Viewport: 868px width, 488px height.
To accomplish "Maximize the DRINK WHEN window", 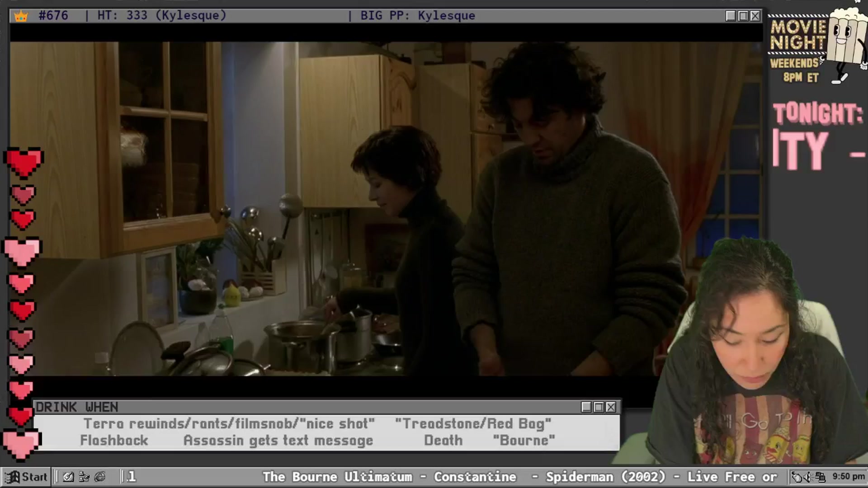I will [x=599, y=407].
